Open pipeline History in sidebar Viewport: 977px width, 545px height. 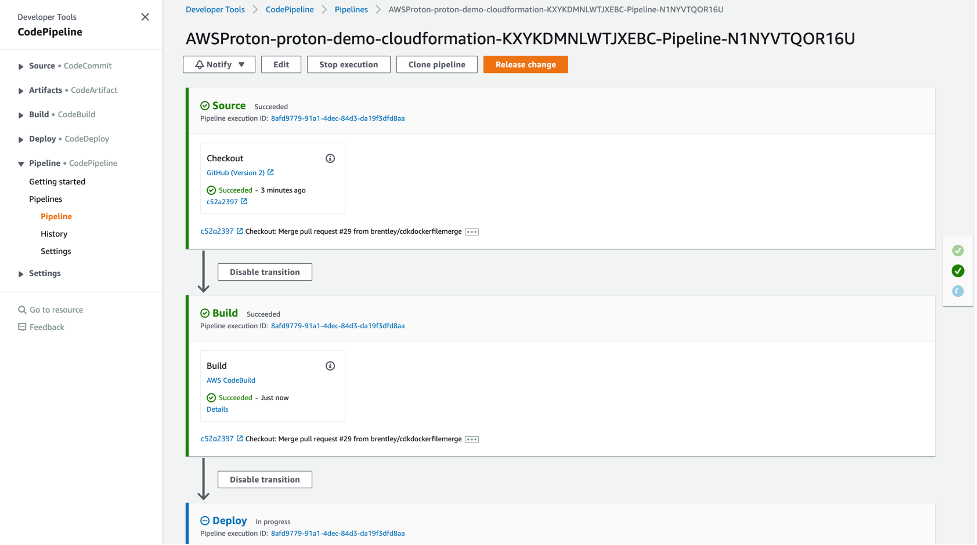pos(54,234)
